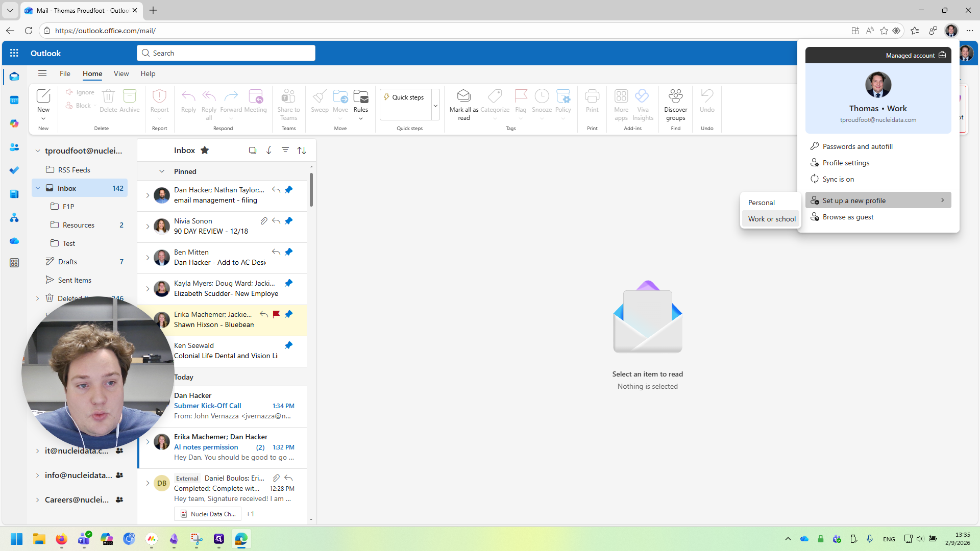Screen dimensions: 980x551
Task: Open the To Do checkmark app in the sidebar
Action: [x=14, y=170]
